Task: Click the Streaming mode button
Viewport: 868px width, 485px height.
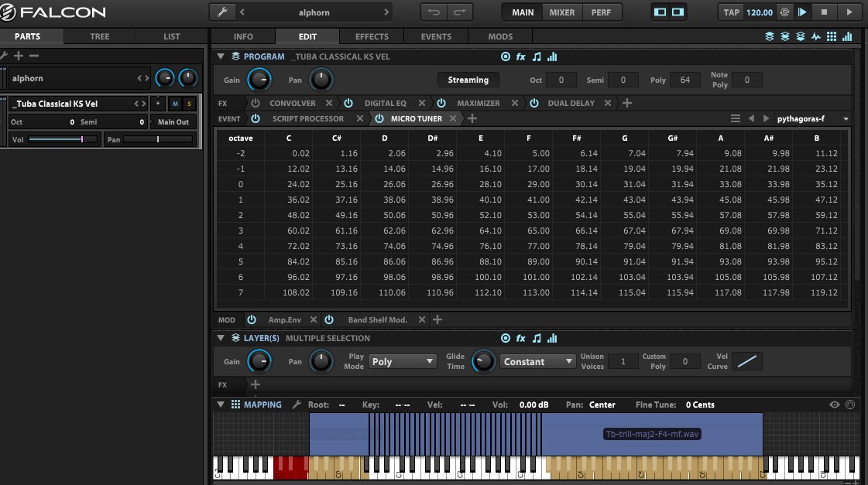Action: 468,80
